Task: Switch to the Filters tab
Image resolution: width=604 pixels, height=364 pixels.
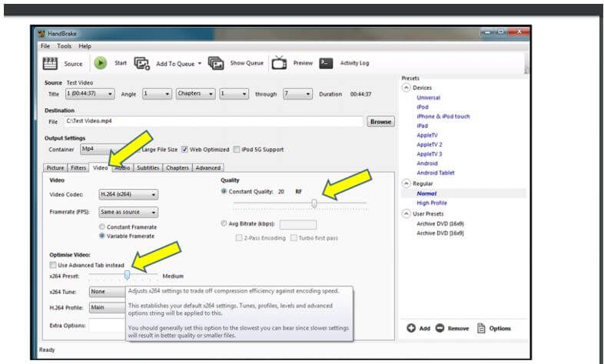Action: coord(78,167)
